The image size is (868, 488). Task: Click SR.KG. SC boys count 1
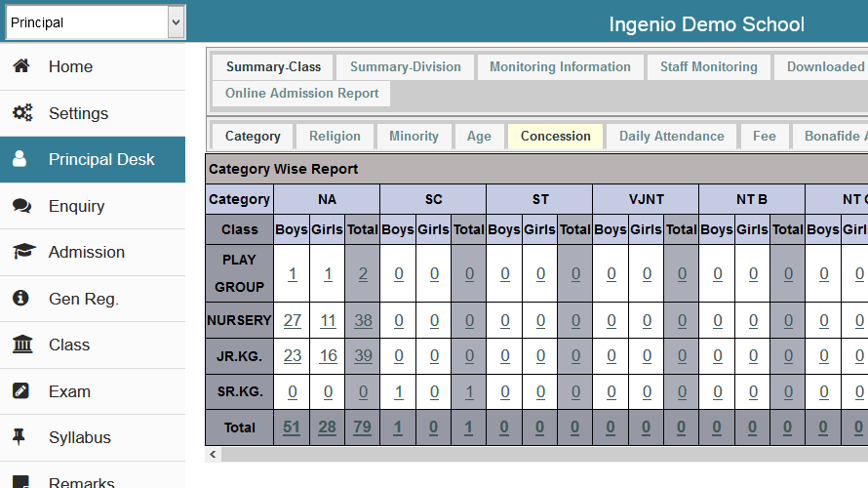[x=399, y=392]
